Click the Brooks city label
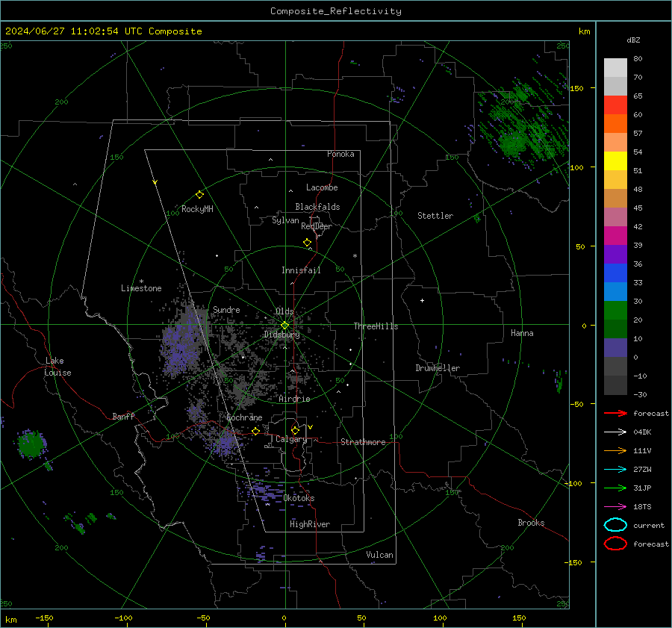 tap(531, 523)
